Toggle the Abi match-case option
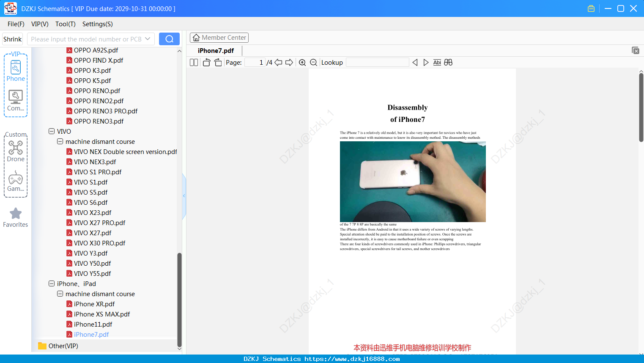Viewport: 644px width, 363px height. (x=437, y=62)
